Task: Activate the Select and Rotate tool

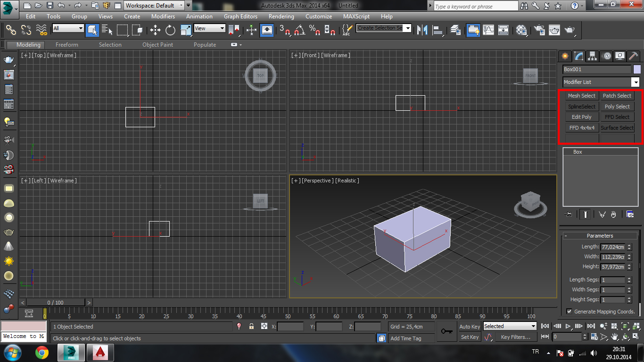Action: [x=170, y=30]
